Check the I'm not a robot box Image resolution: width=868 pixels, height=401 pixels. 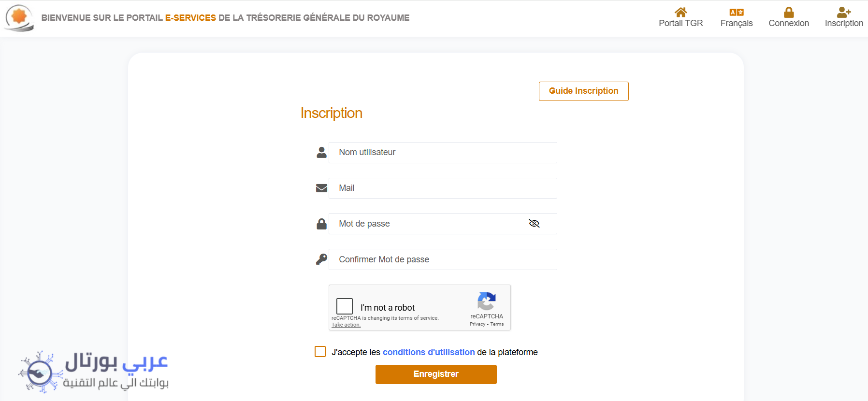345,306
